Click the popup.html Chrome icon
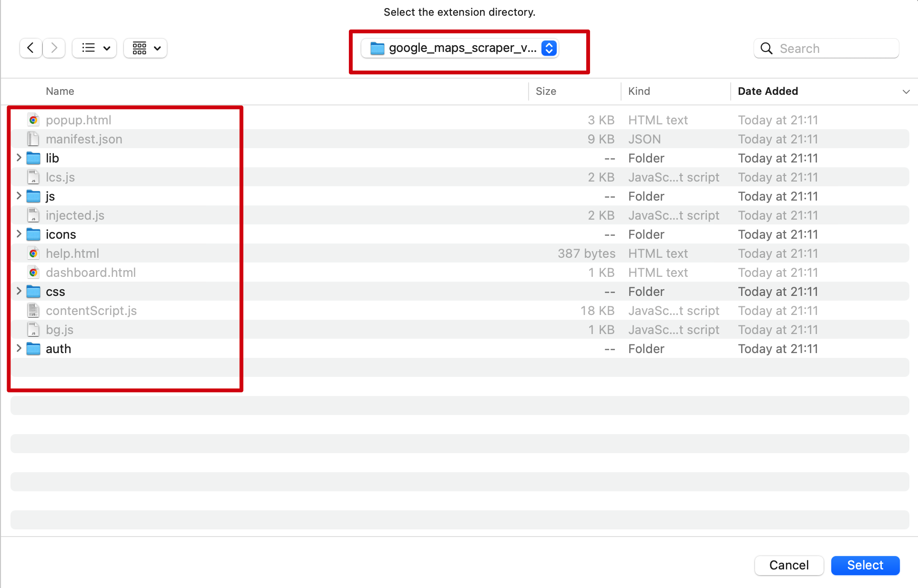The height and width of the screenshot is (588, 918). click(33, 120)
